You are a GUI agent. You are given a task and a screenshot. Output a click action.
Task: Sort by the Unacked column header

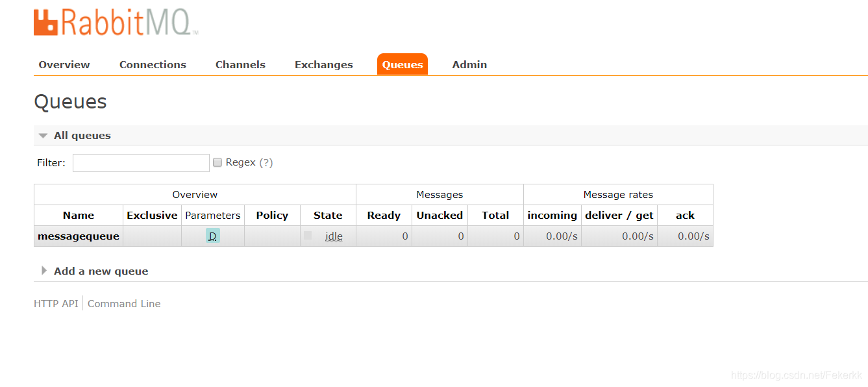click(440, 216)
